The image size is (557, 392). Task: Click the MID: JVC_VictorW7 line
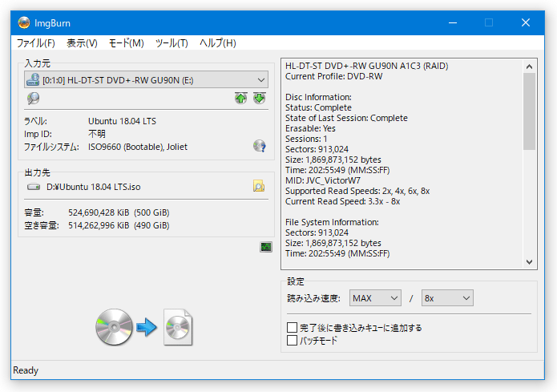pyautogui.click(x=323, y=180)
